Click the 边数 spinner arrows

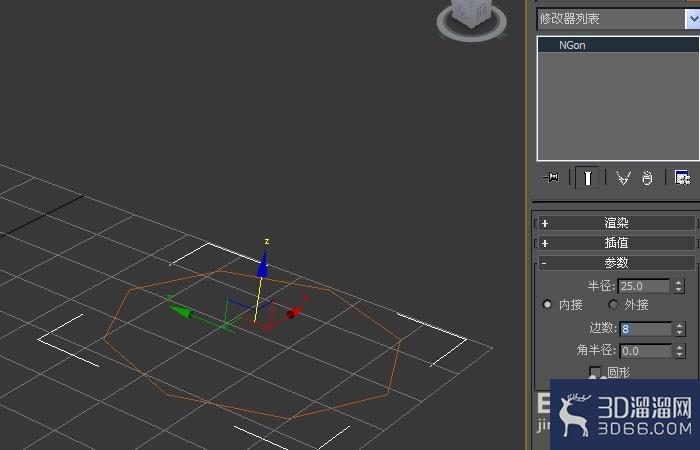coord(679,329)
